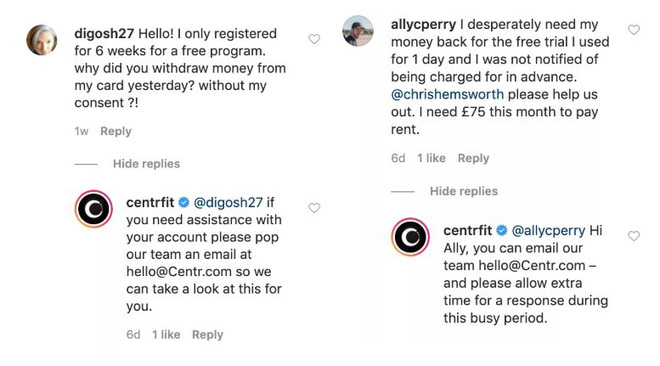
Task: Collapse the replies under allycperry's comment
Action: [x=463, y=191]
